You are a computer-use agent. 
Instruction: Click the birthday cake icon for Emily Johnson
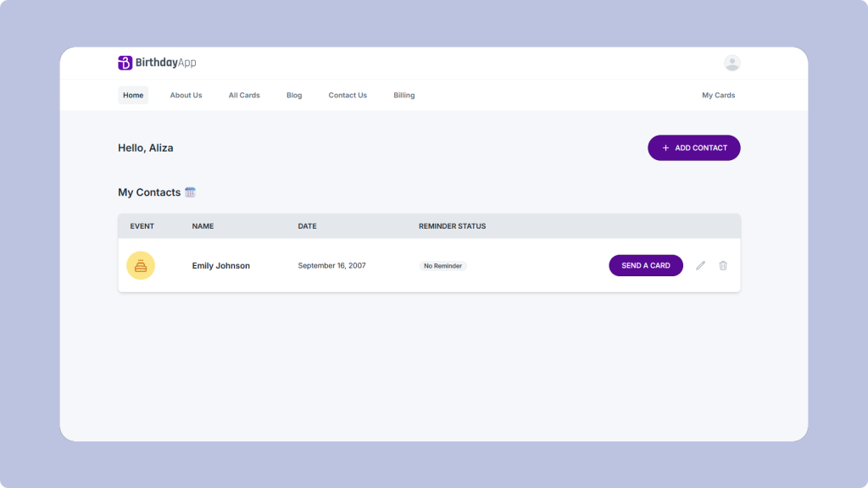tap(141, 265)
